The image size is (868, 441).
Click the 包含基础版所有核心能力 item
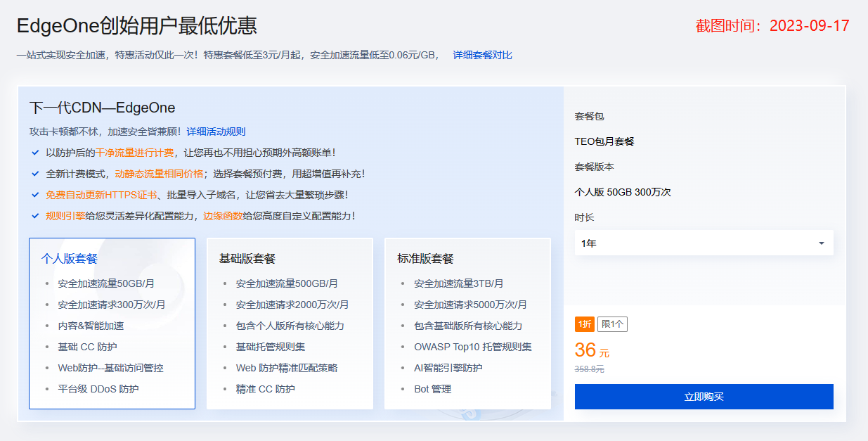[x=467, y=326]
